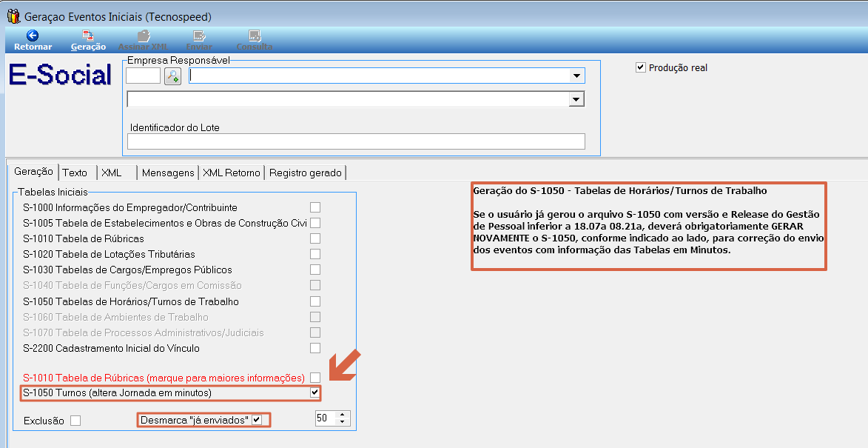The width and height of the screenshot is (868, 448).
Task: Click the Assinar XML toolbar icon
Action: (x=144, y=36)
